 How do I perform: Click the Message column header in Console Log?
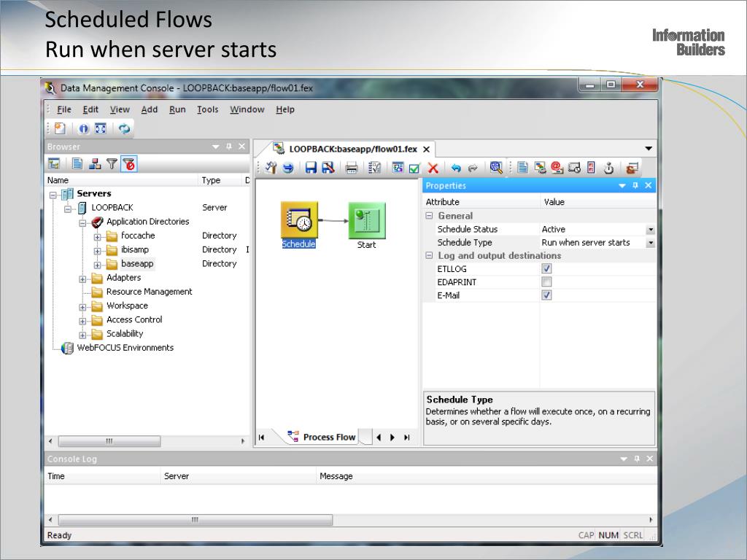coord(487,476)
